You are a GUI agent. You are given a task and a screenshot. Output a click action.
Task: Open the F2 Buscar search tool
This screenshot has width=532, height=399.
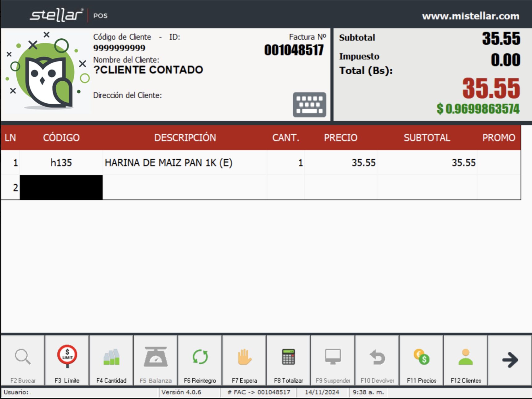click(x=23, y=361)
